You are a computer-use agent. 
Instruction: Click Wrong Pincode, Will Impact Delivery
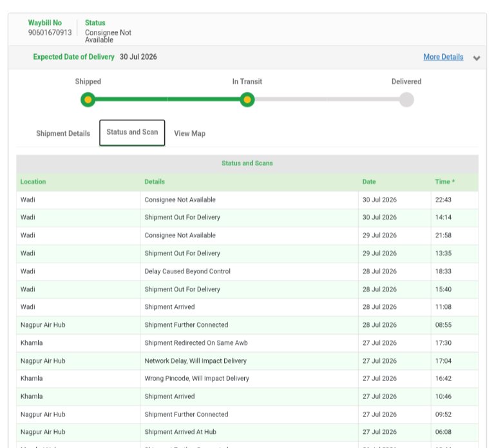[x=196, y=378]
